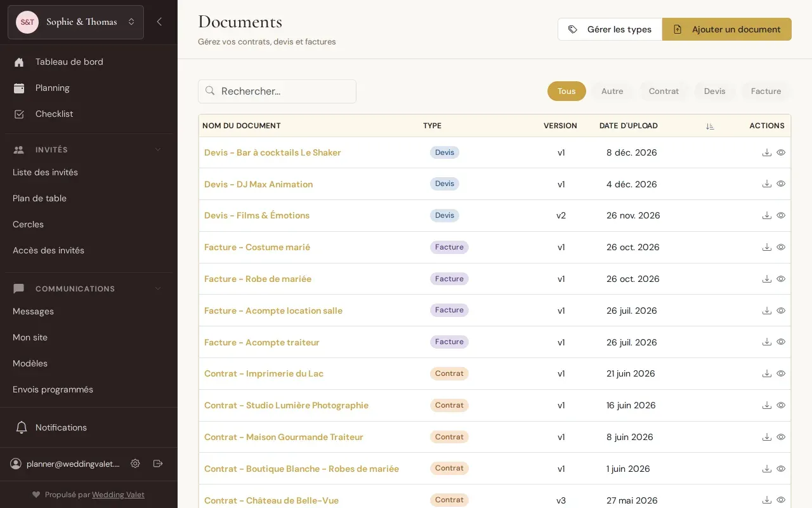Open Envois programmés in sidebar
Image resolution: width=812 pixels, height=508 pixels.
click(53, 389)
